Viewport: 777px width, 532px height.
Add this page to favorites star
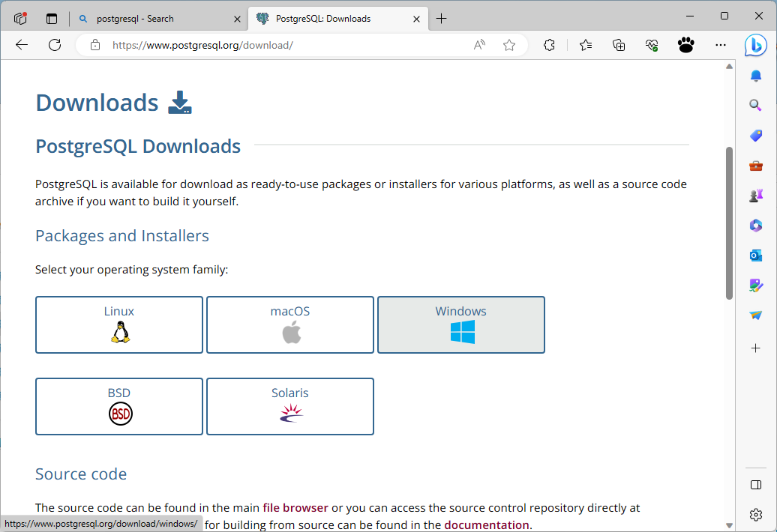[x=509, y=45]
